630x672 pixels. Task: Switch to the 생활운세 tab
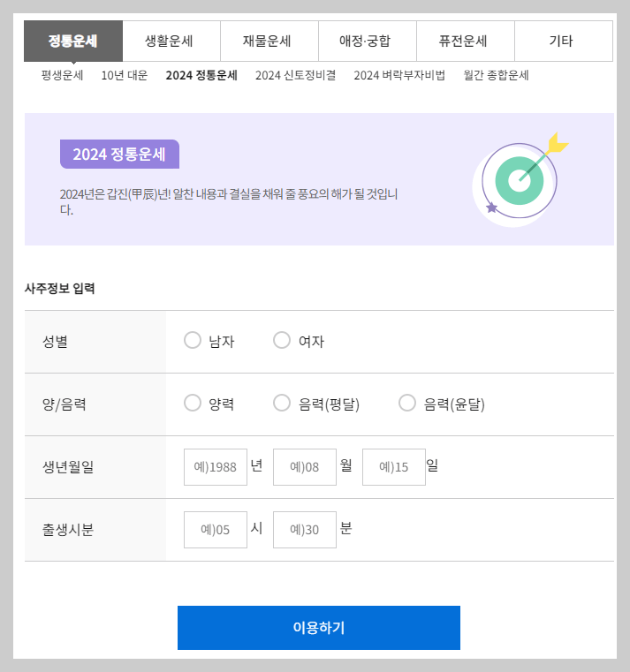click(x=171, y=42)
